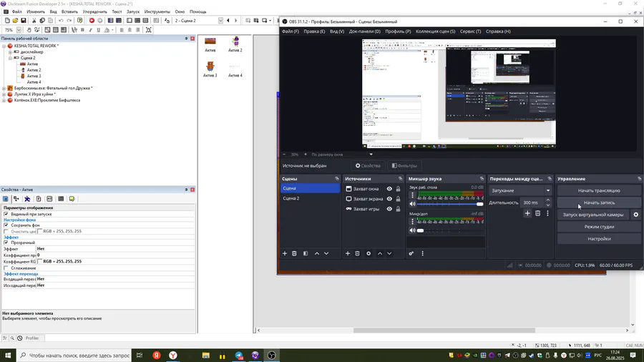Toggle the Visible at start checkbox
The height and width of the screenshot is (362, 644).
(x=6, y=214)
